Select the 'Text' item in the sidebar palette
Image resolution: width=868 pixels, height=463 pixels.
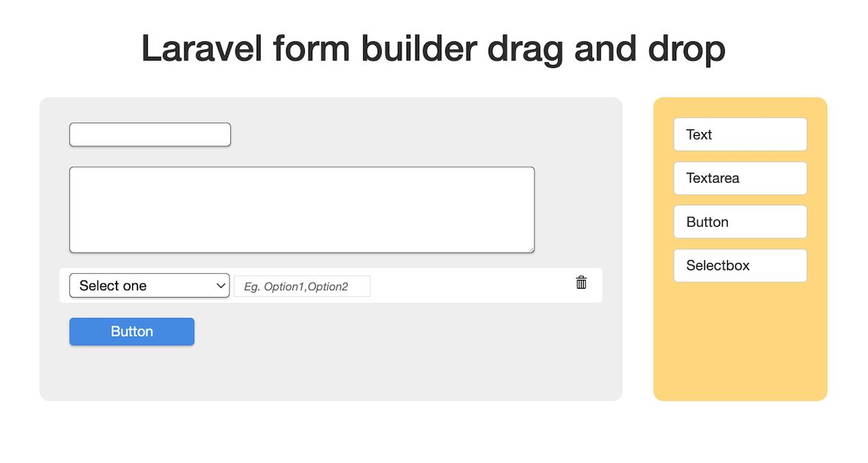[740, 134]
